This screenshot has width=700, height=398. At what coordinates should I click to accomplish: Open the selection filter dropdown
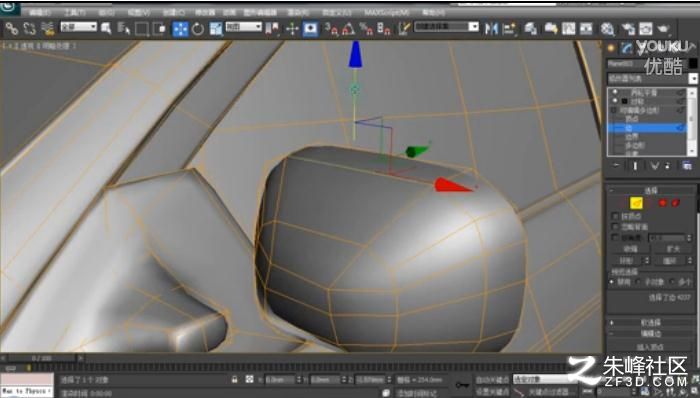pos(79,27)
